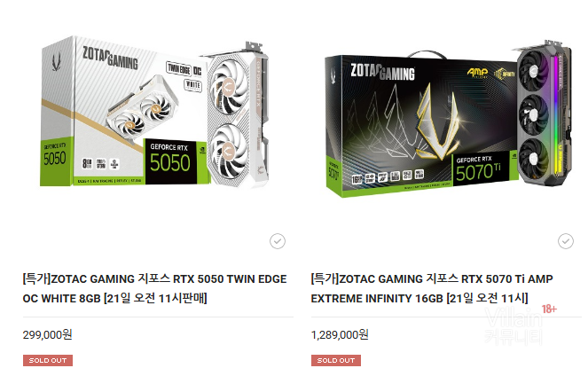Tick the check icon under RTX 5050 image
This screenshot has width=588, height=376.
coord(278,241)
